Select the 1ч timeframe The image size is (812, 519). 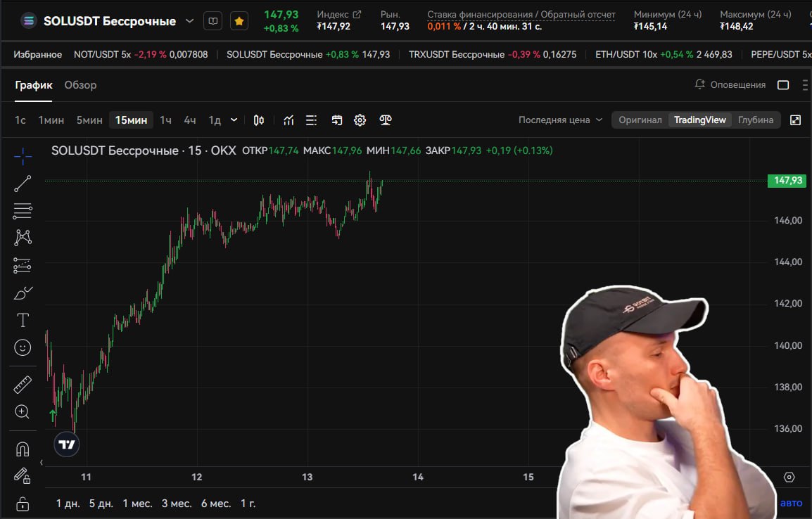click(166, 120)
